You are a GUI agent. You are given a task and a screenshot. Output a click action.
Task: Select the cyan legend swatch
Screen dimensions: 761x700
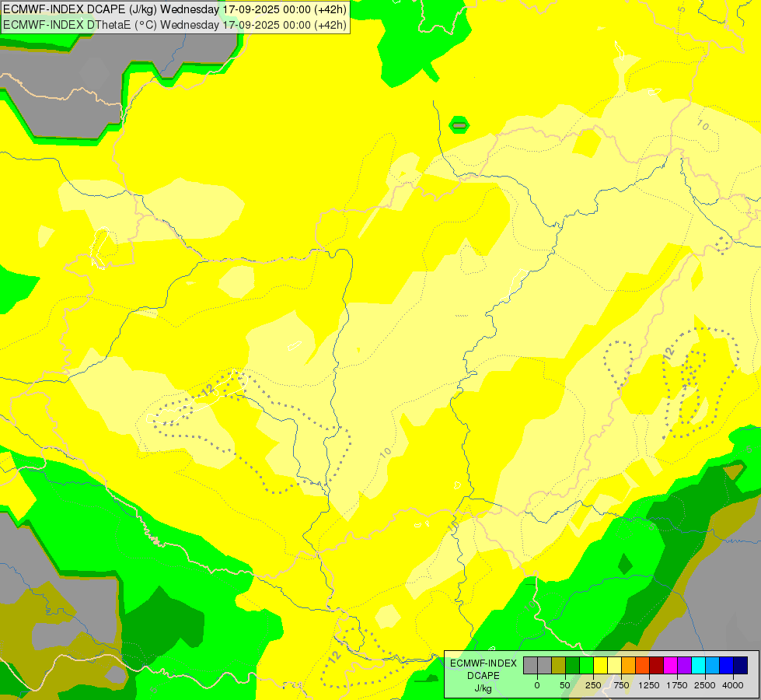(x=698, y=665)
